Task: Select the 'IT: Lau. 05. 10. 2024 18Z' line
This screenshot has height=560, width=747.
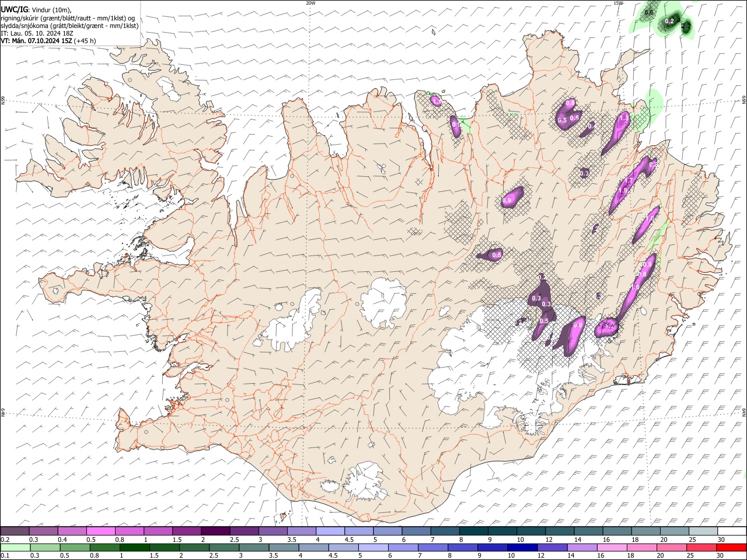Action: 37,33
